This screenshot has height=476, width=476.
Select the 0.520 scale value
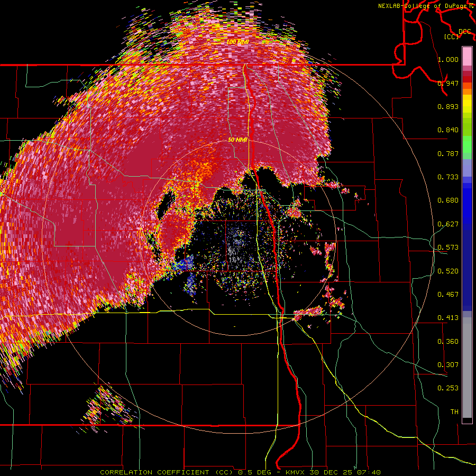[448, 271]
